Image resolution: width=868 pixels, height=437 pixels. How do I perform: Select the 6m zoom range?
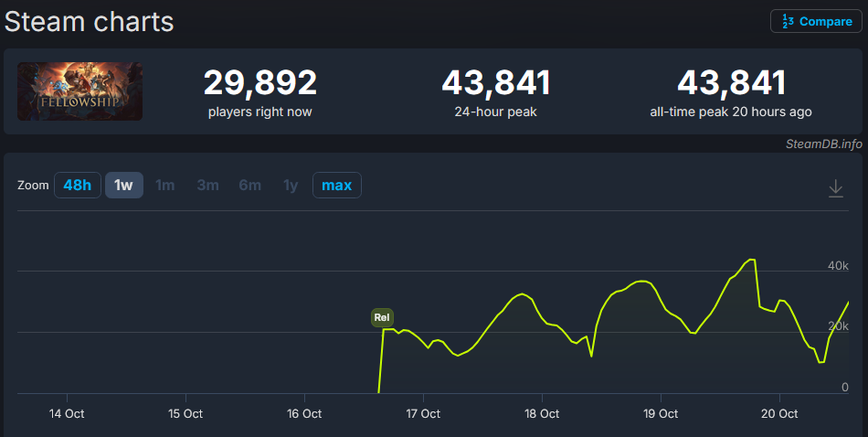(x=249, y=185)
